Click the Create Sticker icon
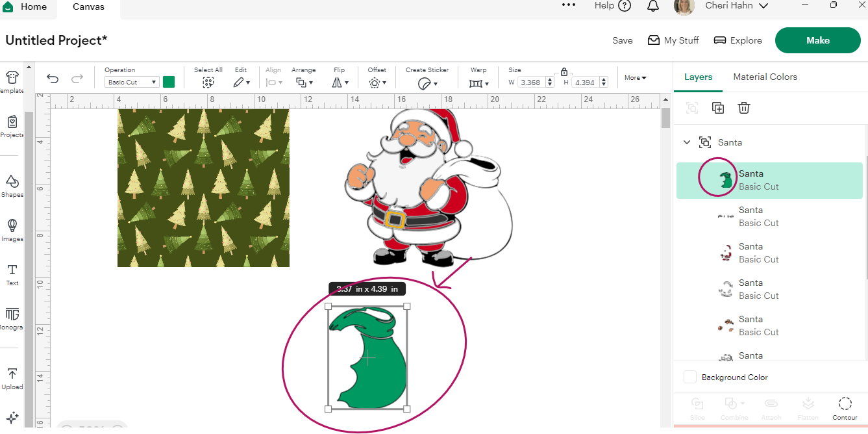 point(426,83)
